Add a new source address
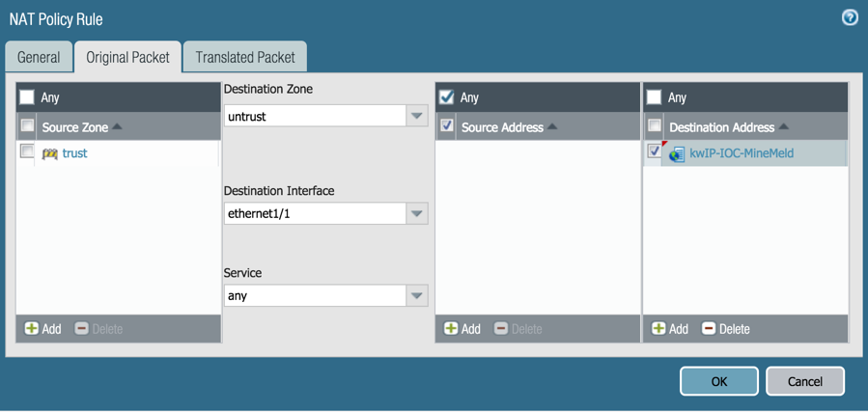 point(462,329)
